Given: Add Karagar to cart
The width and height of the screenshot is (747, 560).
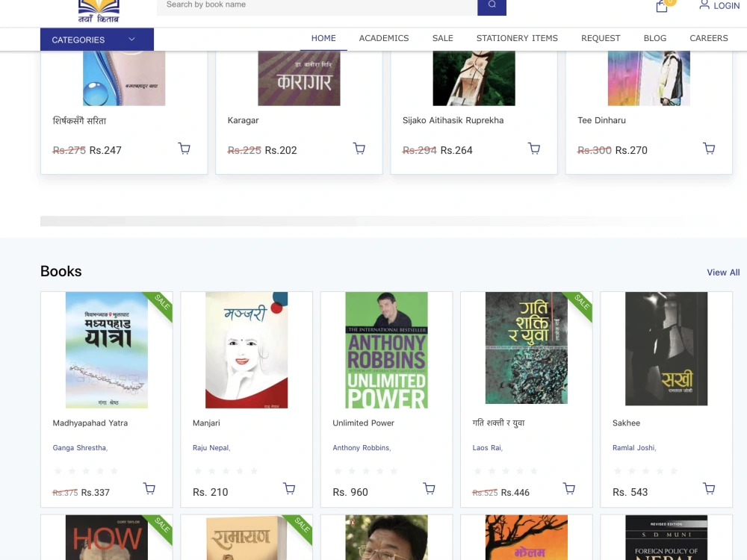Looking at the screenshot, I should 359,149.
